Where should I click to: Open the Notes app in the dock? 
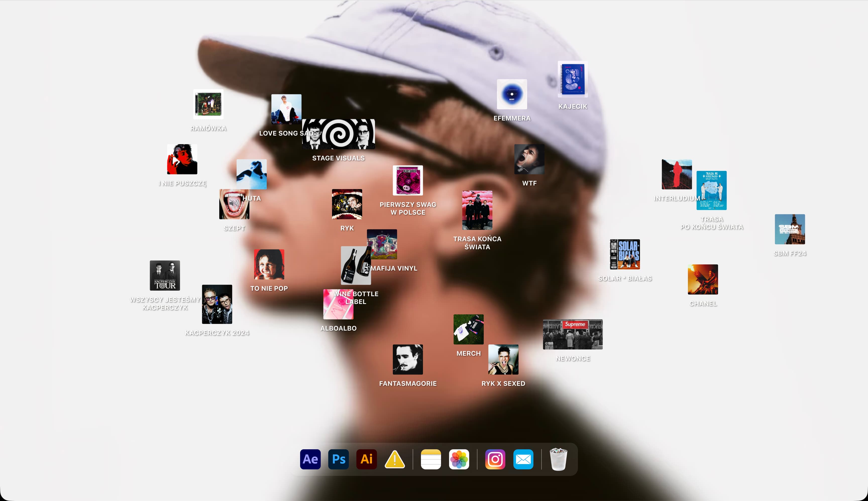(x=431, y=459)
